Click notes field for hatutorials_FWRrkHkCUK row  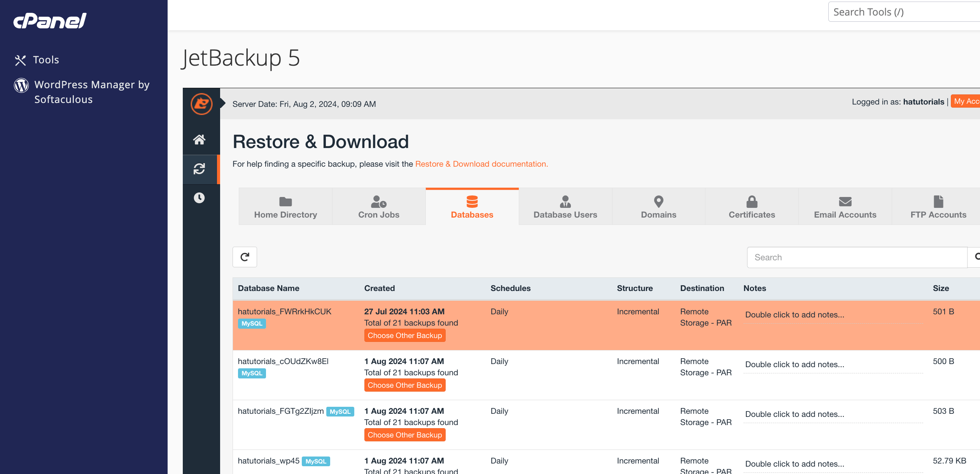833,315
